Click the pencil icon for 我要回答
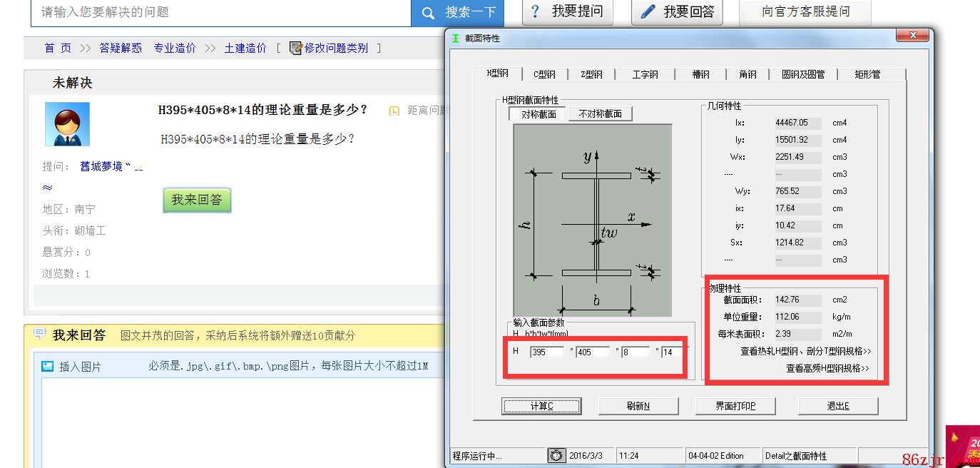 [648, 11]
